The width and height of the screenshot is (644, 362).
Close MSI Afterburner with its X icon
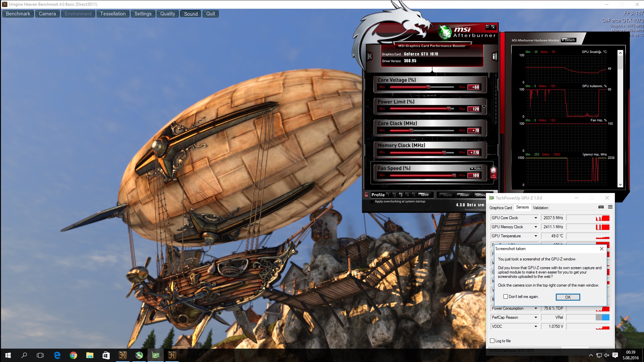[x=493, y=27]
